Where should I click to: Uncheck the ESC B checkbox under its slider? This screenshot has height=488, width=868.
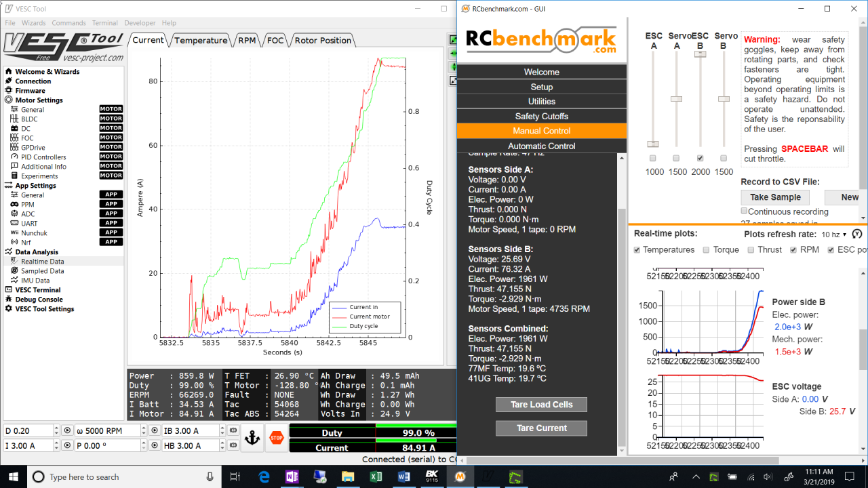700,159
